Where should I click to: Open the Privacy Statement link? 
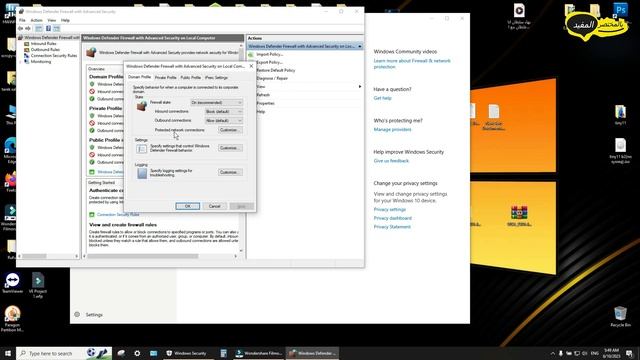pos(392,227)
